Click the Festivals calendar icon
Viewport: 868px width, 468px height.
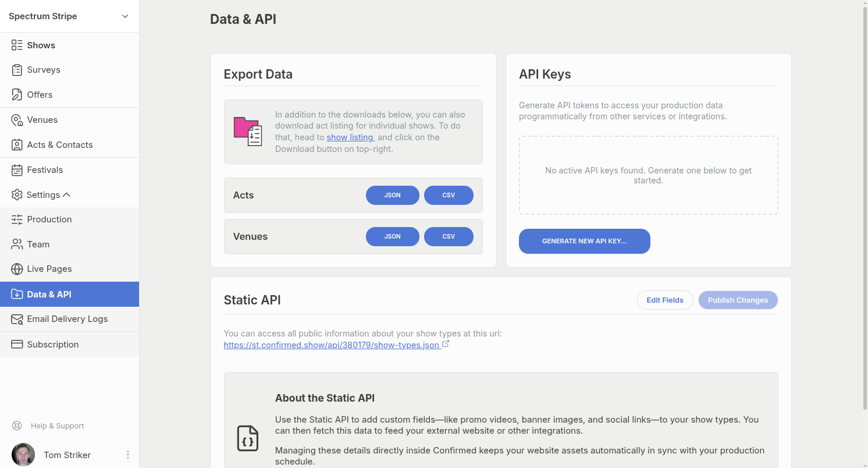click(x=17, y=170)
